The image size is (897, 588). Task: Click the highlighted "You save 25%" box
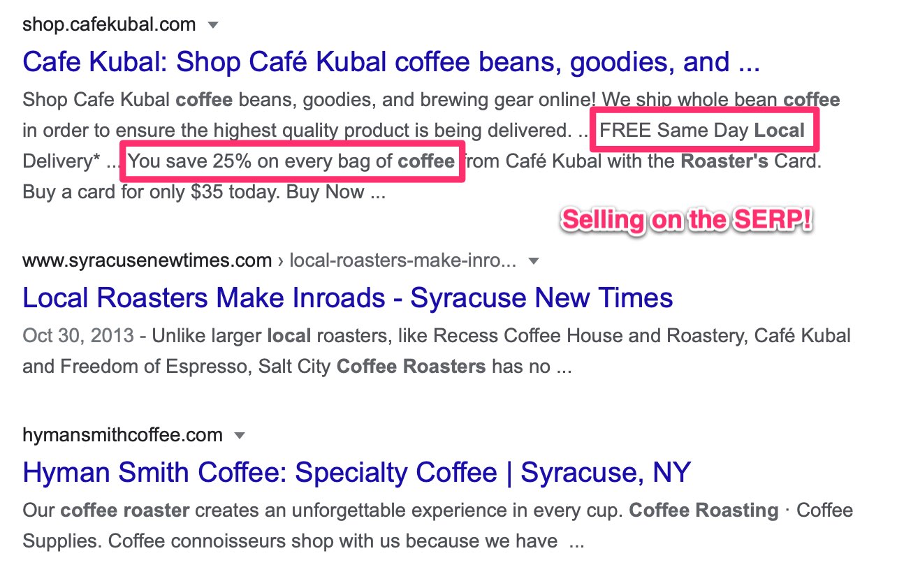point(292,162)
